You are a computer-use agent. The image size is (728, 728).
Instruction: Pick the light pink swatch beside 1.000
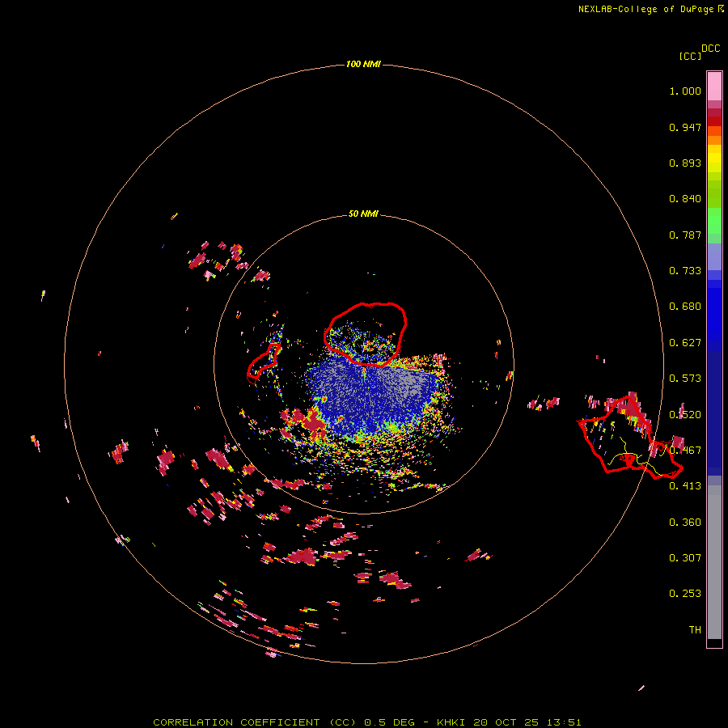[x=714, y=87]
